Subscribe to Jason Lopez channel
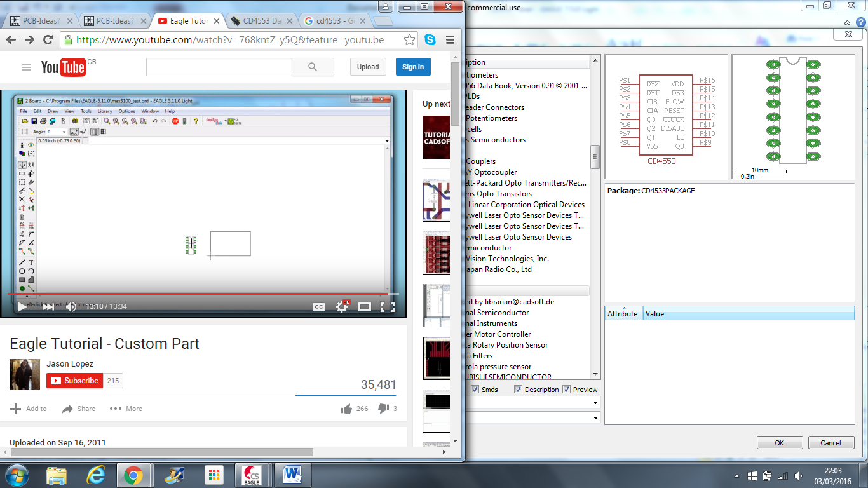The image size is (868, 488). [75, 381]
